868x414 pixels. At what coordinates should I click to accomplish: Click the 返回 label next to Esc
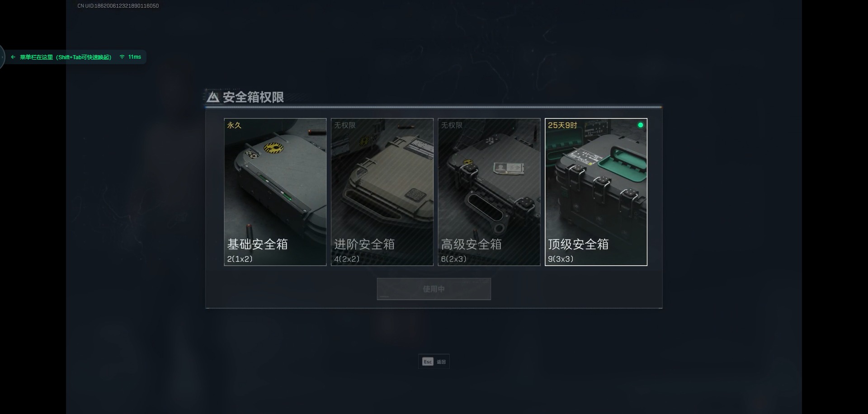point(441,362)
